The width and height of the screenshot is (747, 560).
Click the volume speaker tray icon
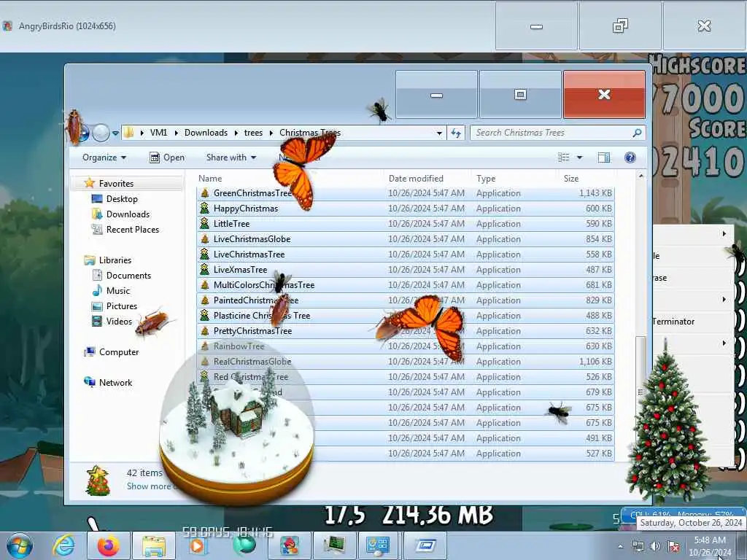(656, 546)
